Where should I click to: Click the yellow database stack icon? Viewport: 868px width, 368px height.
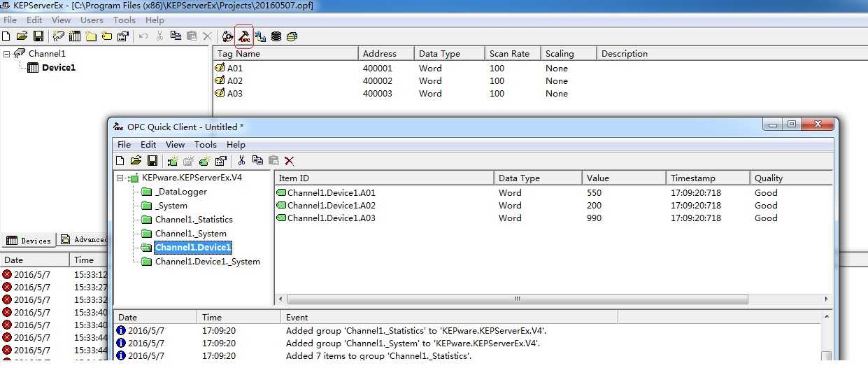(292, 36)
